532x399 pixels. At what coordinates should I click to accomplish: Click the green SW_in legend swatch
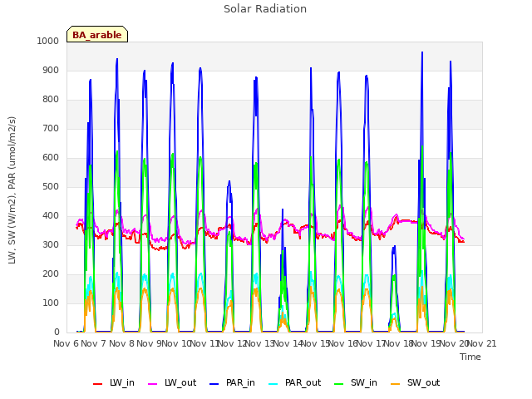[339, 384]
